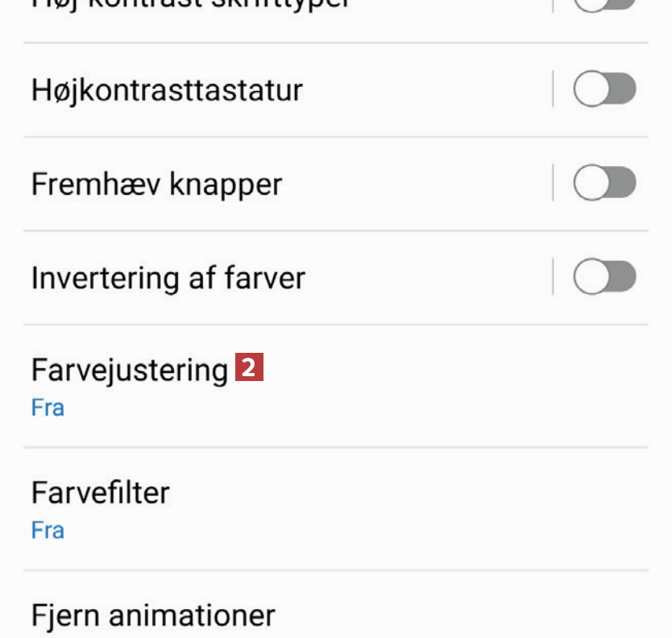Open the Farvejustering settings
The image size is (672, 638).
coord(129,371)
